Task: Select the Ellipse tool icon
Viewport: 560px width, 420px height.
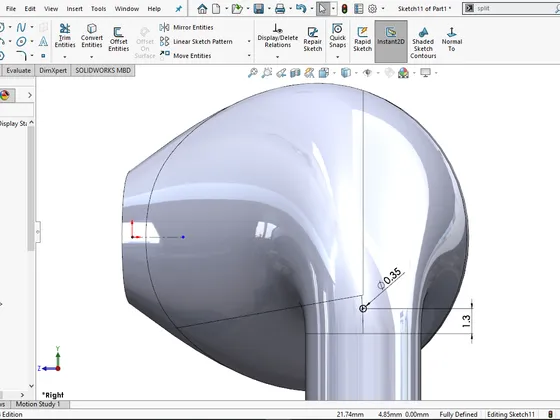Action: [21, 41]
